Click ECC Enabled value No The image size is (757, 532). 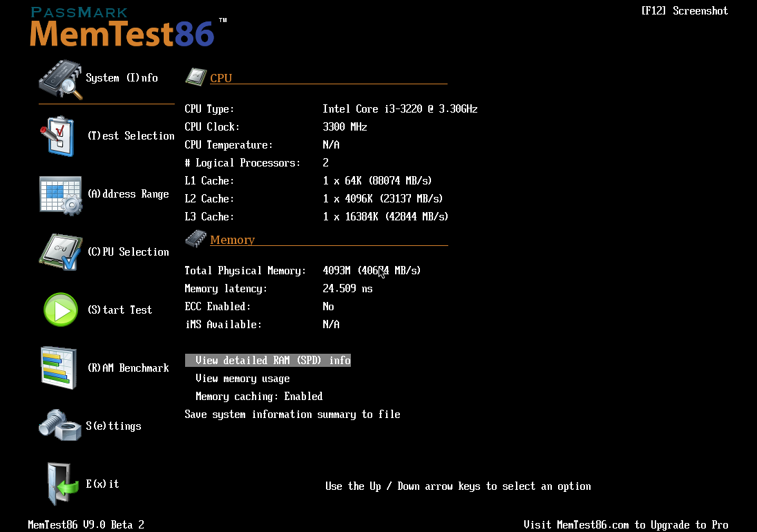[x=328, y=307]
